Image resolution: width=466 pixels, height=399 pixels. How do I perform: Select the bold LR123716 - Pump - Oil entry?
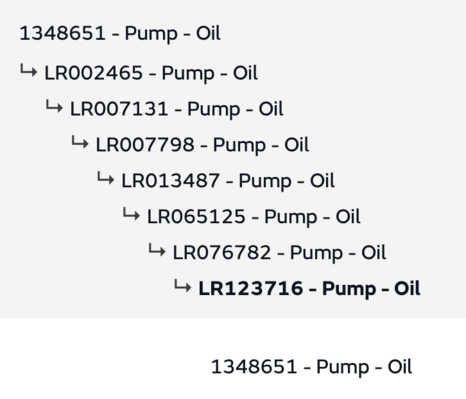(x=309, y=289)
